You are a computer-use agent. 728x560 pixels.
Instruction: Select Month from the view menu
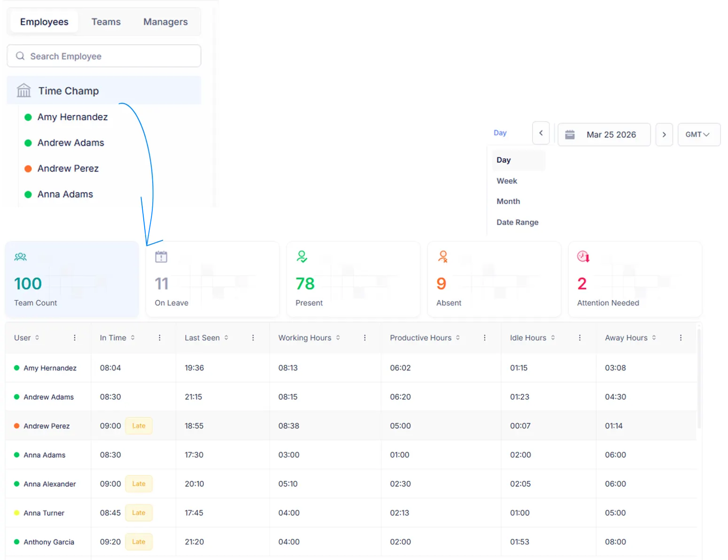coord(508,201)
